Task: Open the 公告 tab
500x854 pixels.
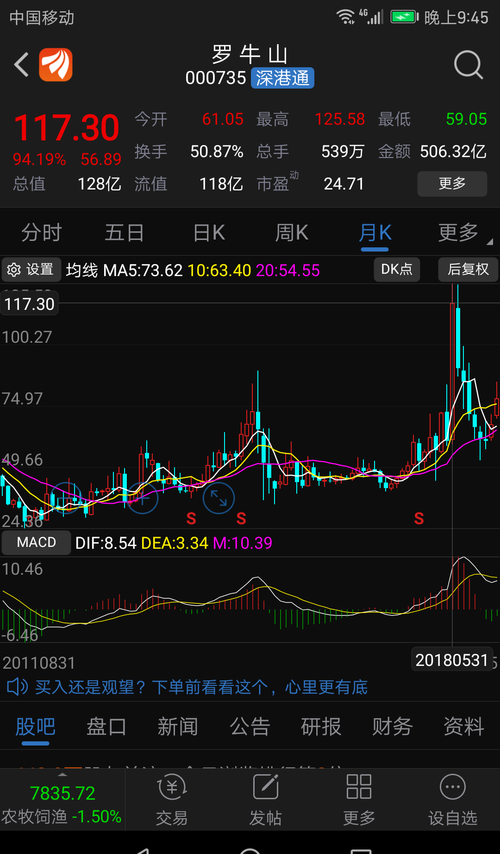Action: (250, 727)
